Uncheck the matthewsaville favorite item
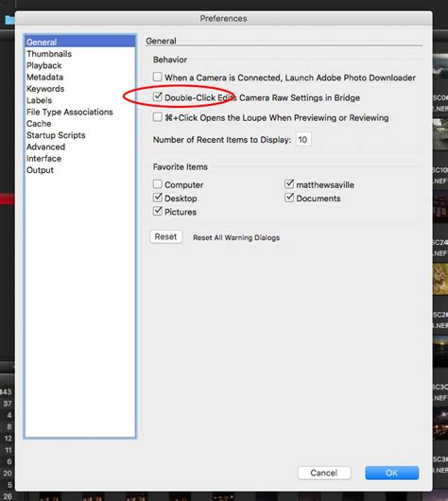This screenshot has height=501, width=448. click(289, 184)
